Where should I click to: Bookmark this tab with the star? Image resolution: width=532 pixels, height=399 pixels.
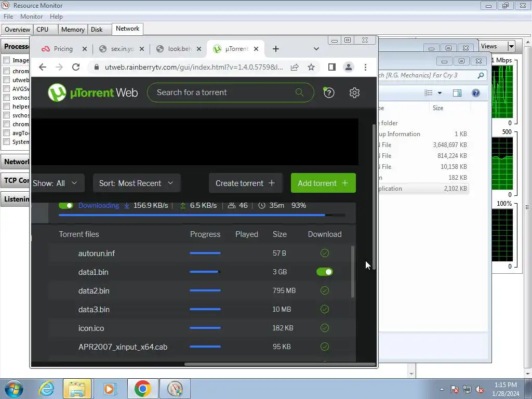click(311, 67)
